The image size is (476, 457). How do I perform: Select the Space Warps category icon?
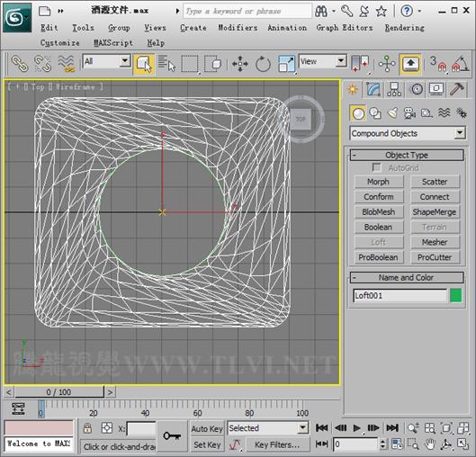[445, 113]
